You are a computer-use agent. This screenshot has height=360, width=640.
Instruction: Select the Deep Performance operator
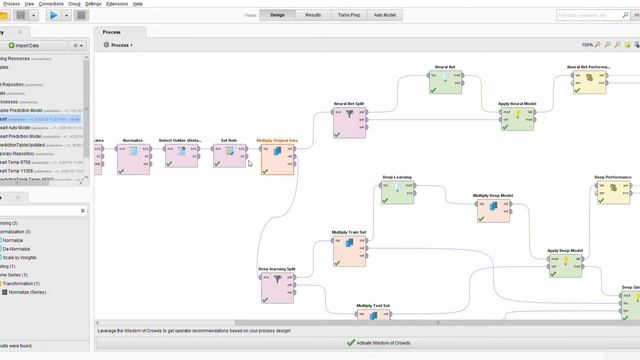(x=613, y=193)
